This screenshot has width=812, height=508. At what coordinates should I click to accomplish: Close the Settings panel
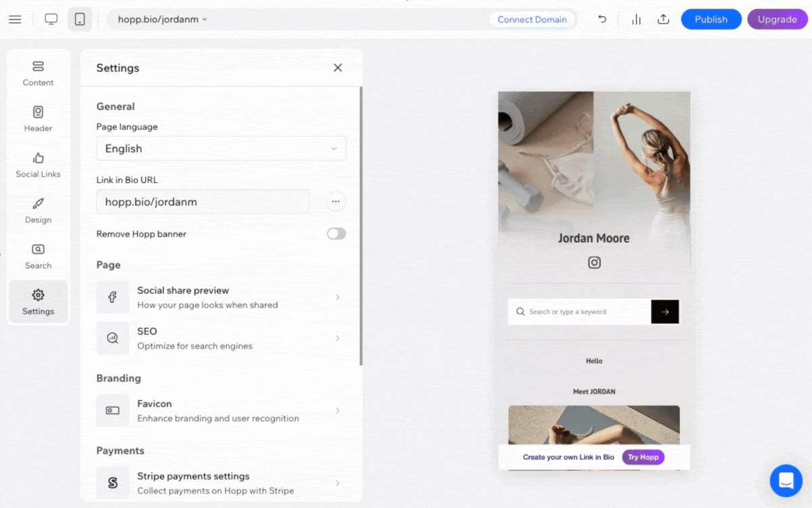point(338,68)
